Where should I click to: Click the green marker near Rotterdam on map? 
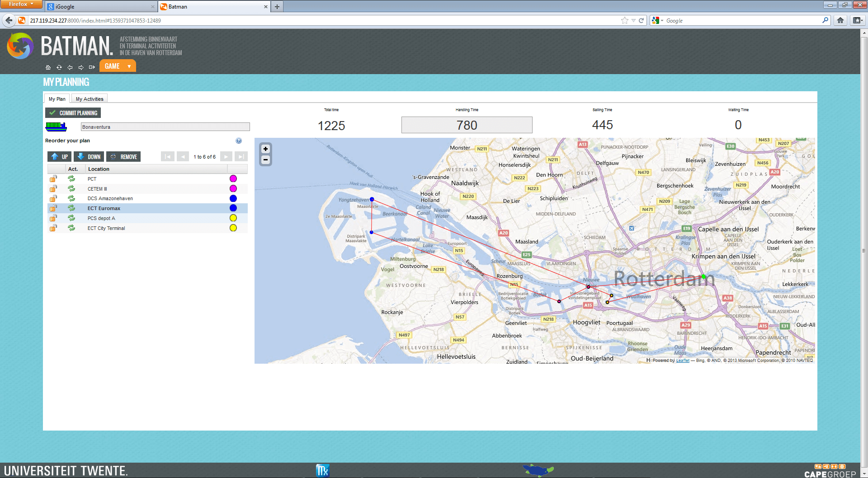click(703, 276)
